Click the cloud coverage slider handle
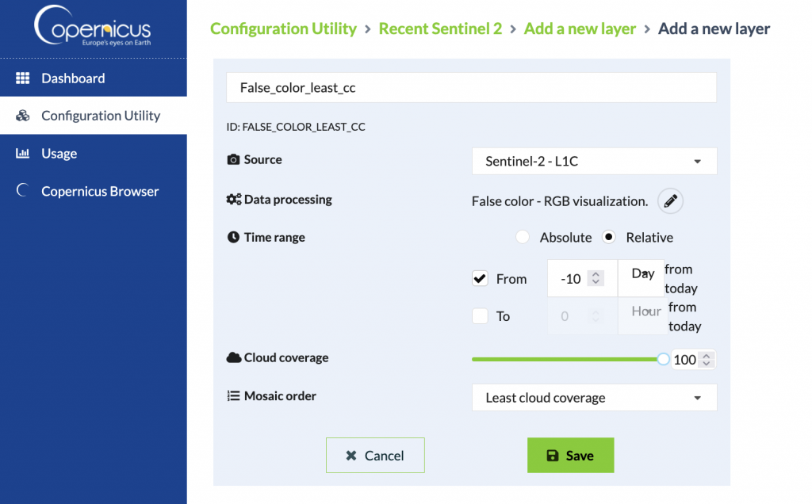 [663, 360]
